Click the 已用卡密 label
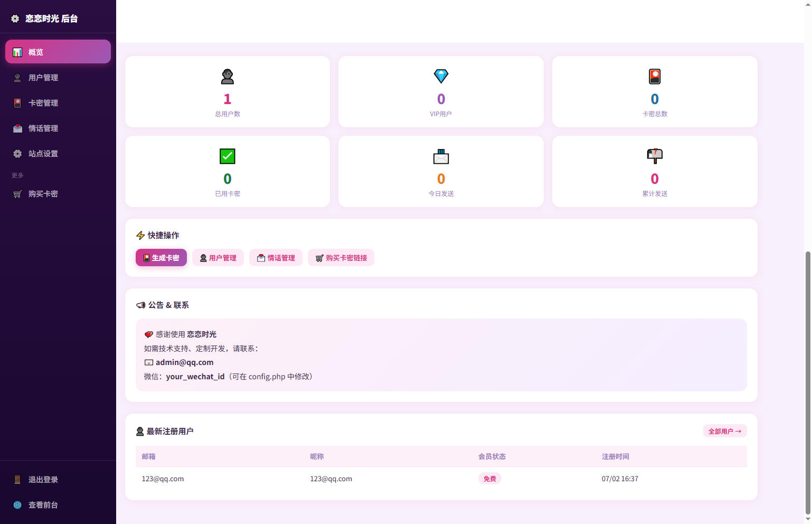Image resolution: width=812 pixels, height=524 pixels. point(228,194)
